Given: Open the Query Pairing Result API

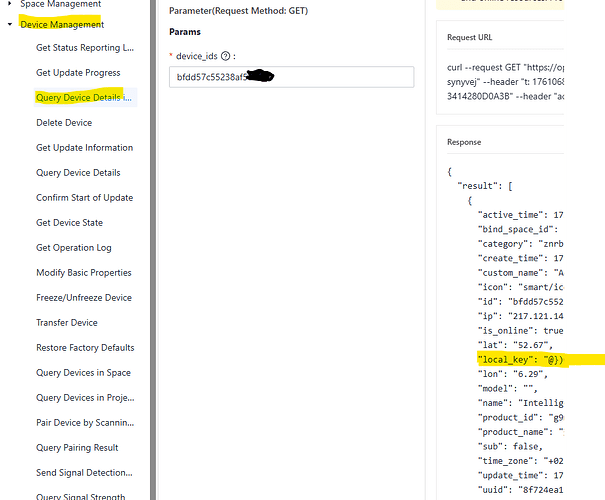Looking at the screenshot, I should pyautogui.click(x=77, y=448).
